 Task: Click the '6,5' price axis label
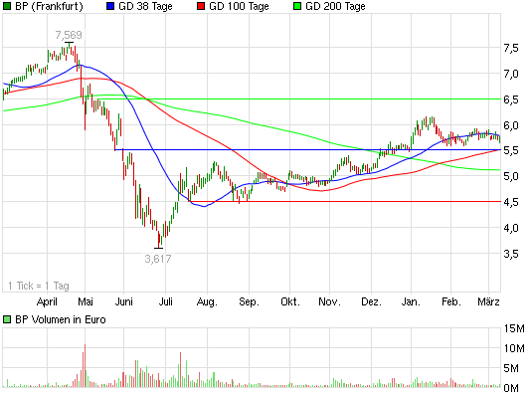[x=511, y=99]
